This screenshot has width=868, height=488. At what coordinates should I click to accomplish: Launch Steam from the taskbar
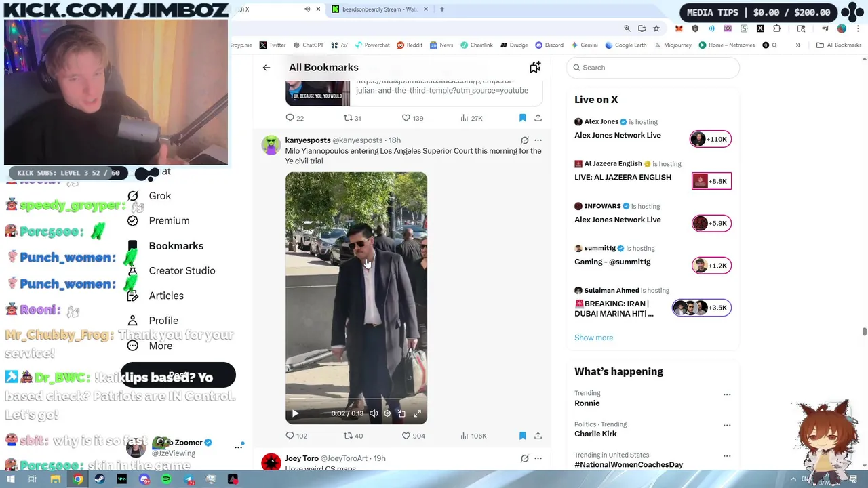100,479
